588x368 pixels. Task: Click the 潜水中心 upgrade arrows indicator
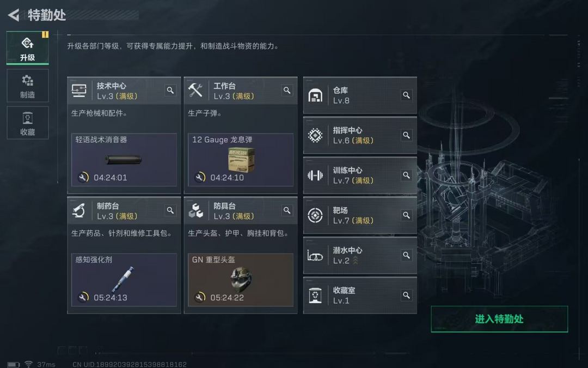click(355, 260)
